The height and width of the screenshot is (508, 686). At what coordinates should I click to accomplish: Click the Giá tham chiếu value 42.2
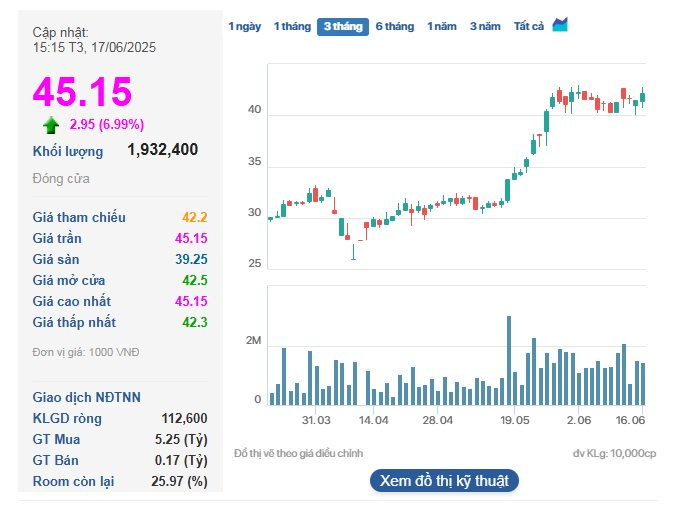(195, 217)
